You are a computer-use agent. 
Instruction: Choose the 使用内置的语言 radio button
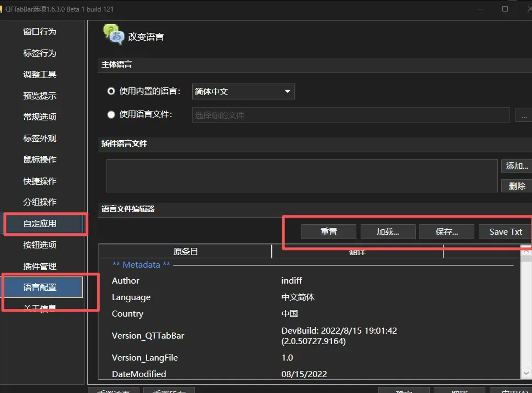click(x=111, y=91)
